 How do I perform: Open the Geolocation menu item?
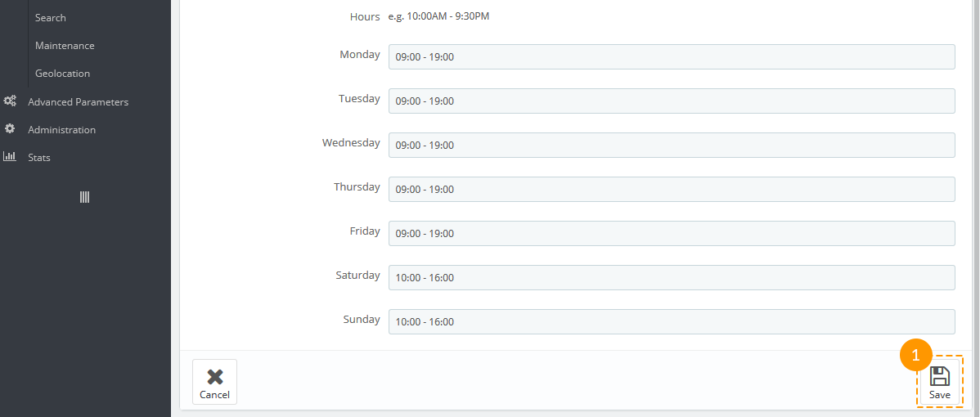point(62,73)
